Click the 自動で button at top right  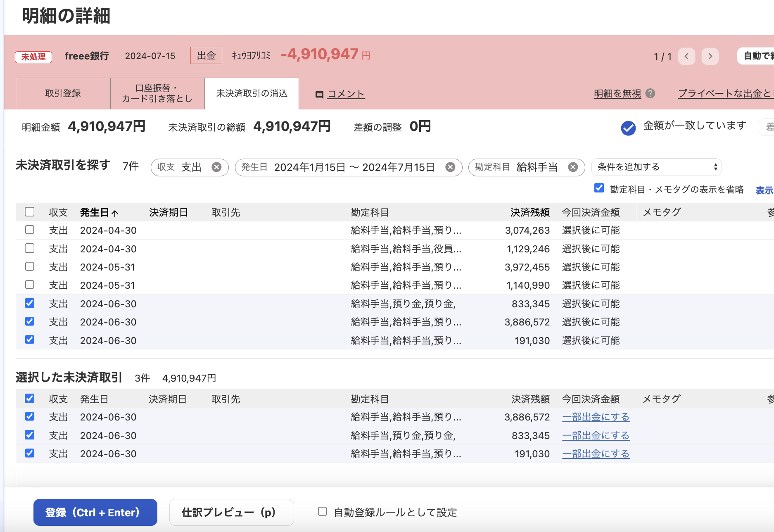tap(756, 56)
